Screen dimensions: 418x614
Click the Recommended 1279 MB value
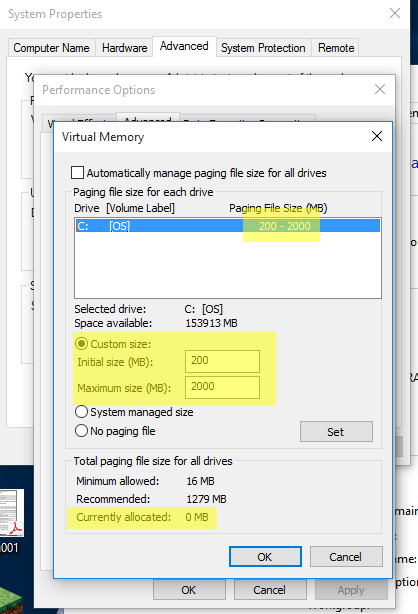click(206, 499)
